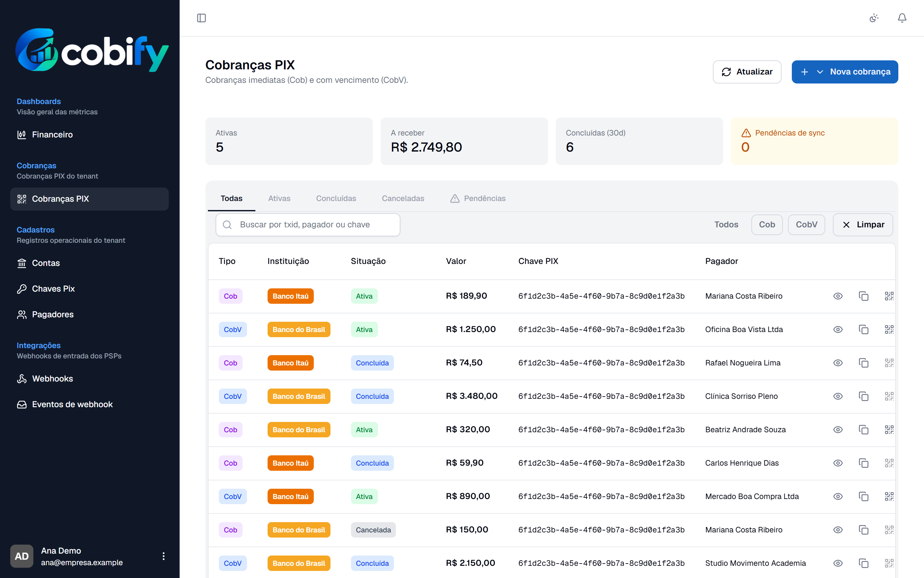The width and height of the screenshot is (924, 578).
Task: Open Eventos de webhook
Action: 89,404
